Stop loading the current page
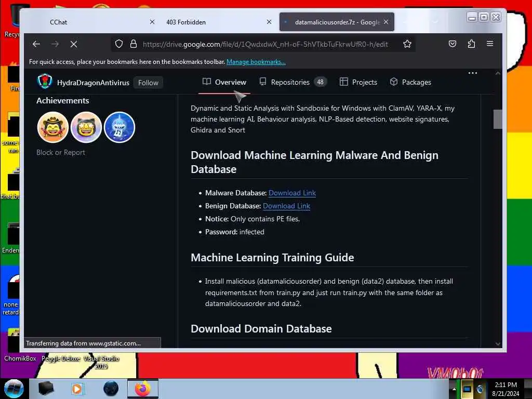This screenshot has height=399, width=532. pyautogui.click(x=74, y=44)
